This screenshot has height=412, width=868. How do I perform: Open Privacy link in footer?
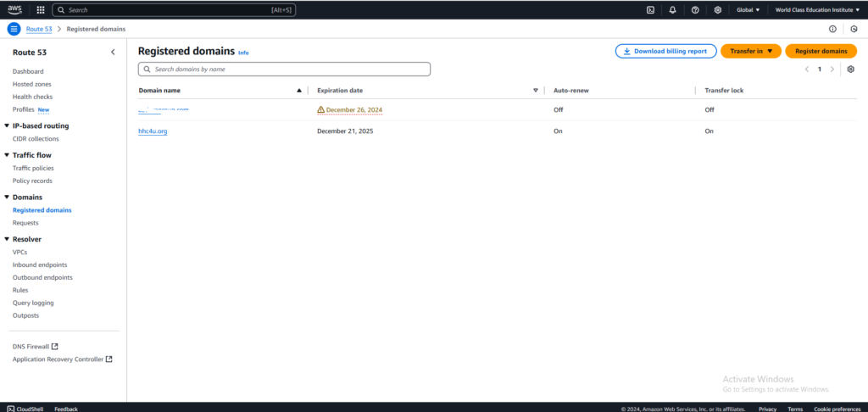click(x=767, y=409)
